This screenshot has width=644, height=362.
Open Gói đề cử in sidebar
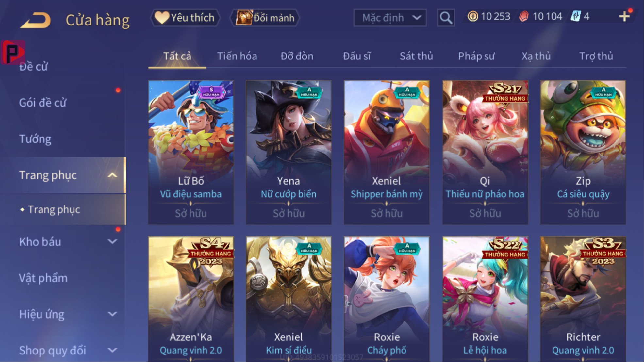pos(43,103)
